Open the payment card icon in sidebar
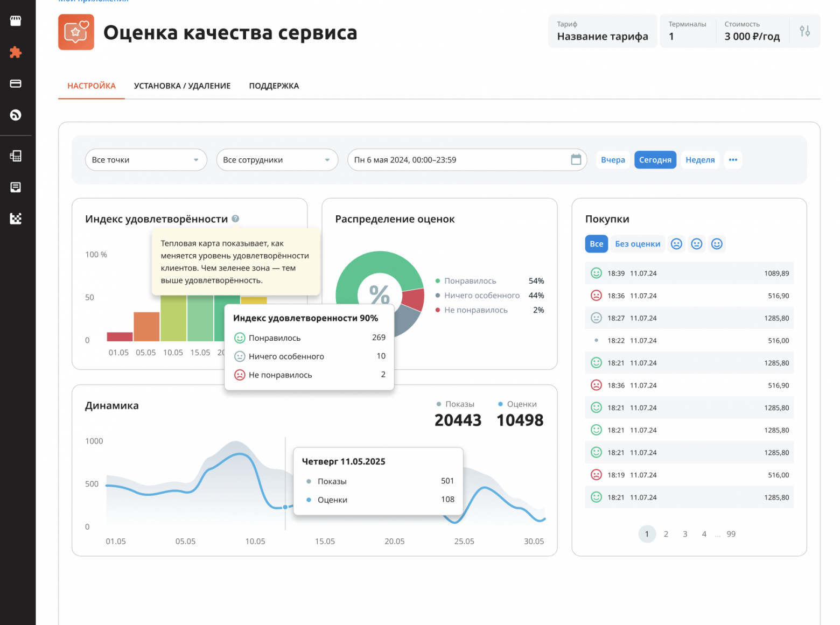Viewport: 840px width, 625px height. 16,83
